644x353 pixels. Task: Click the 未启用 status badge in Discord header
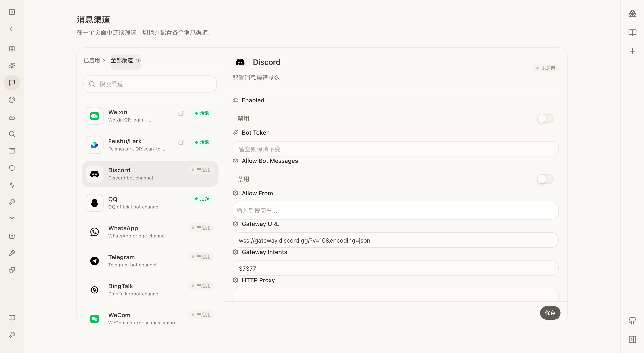(x=546, y=68)
